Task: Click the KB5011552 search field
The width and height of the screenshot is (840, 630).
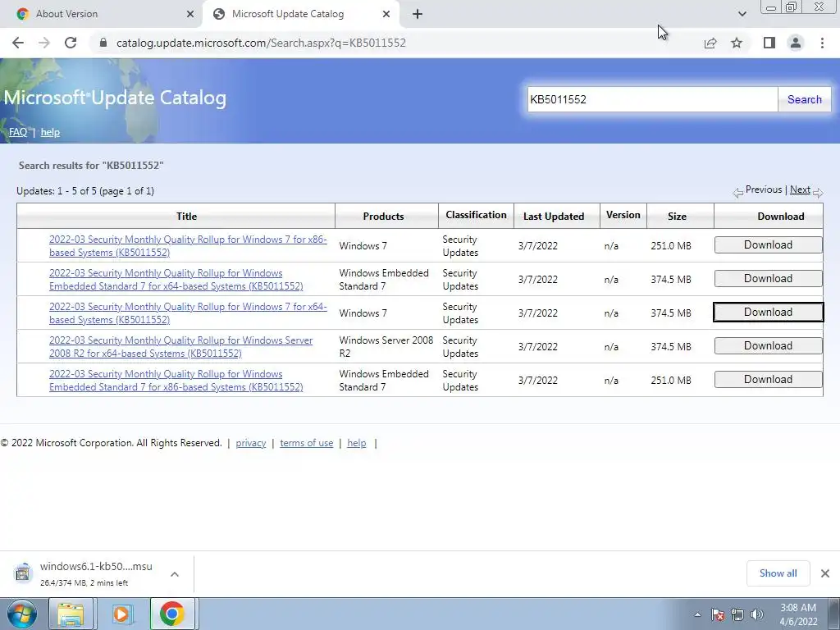Action: [x=652, y=99]
